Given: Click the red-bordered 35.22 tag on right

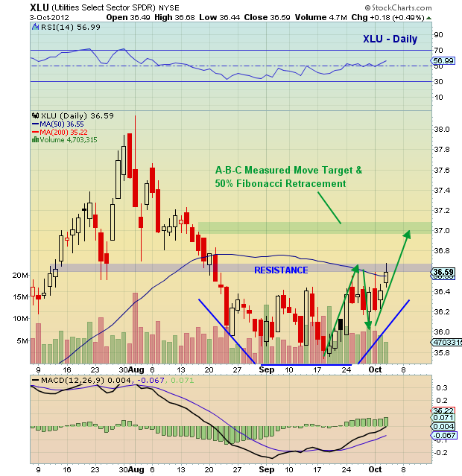Looking at the screenshot, I should coord(443,410).
